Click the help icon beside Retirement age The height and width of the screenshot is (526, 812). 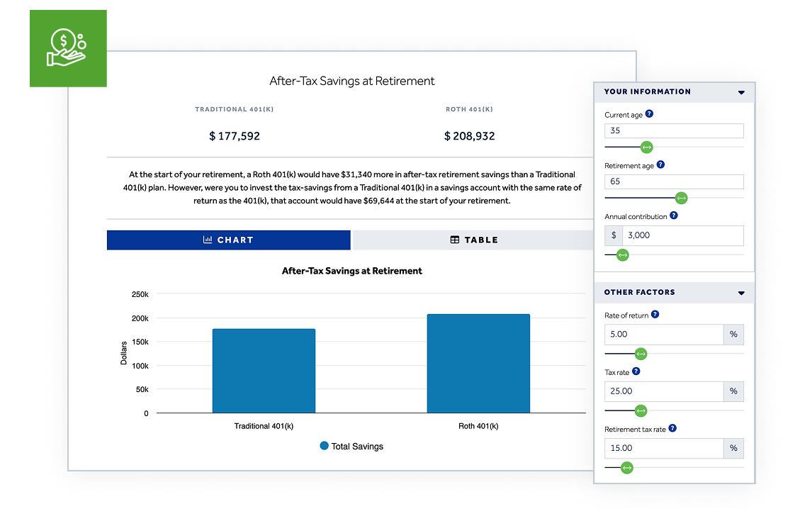[661, 164]
